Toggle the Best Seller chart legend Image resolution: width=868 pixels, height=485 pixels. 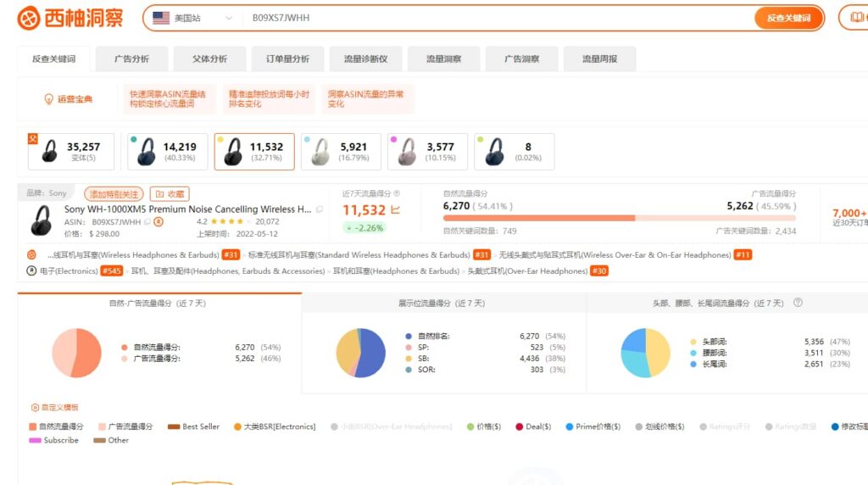(x=193, y=426)
